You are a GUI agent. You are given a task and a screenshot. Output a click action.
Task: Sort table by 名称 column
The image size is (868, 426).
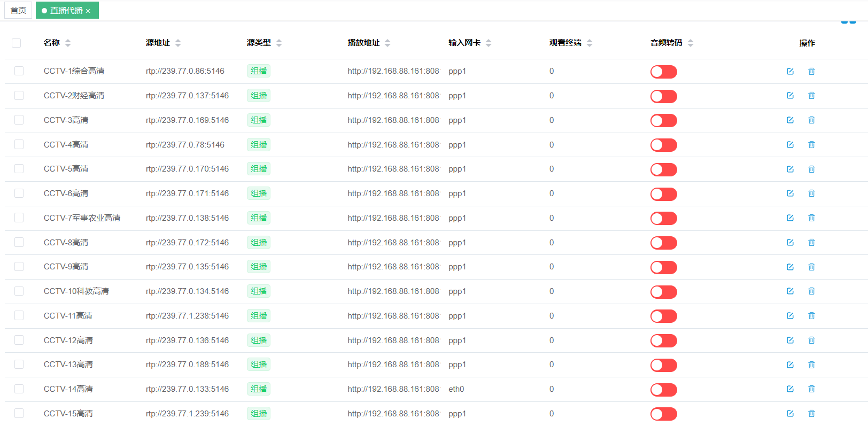click(68, 43)
